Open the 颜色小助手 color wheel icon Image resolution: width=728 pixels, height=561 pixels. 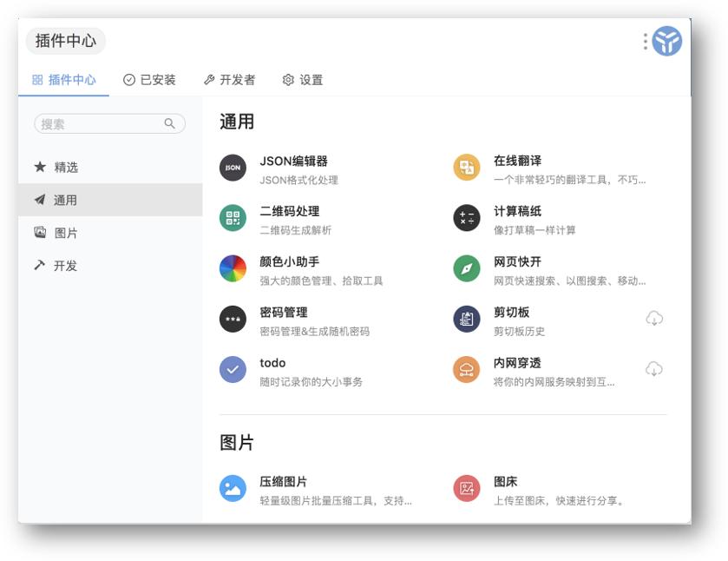coord(232,268)
